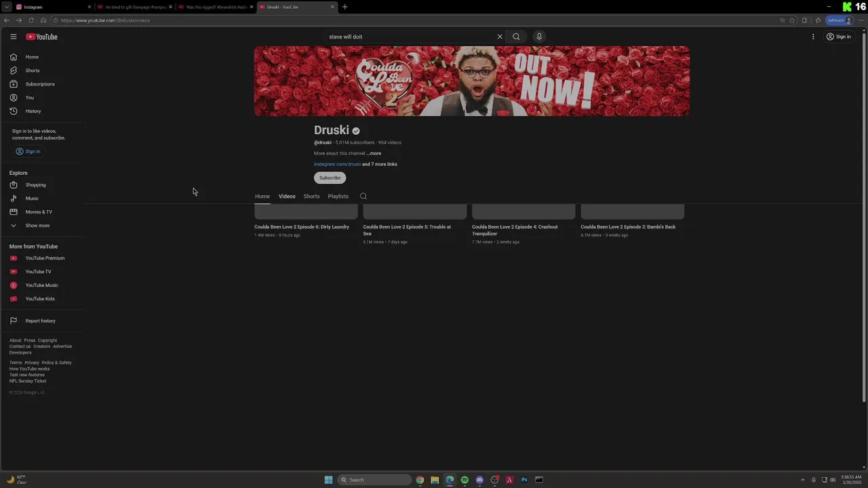
Task: Open History in the sidebar
Action: (x=41, y=111)
